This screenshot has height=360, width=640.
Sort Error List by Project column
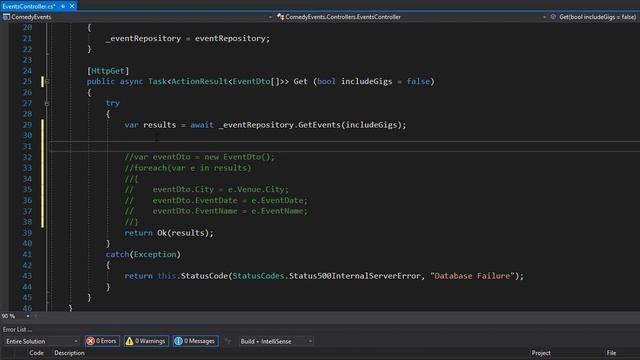(541, 353)
